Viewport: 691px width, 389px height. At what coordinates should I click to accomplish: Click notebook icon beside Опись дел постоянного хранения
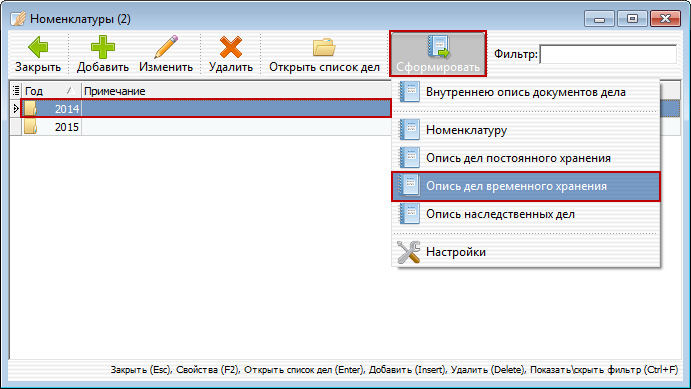[409, 158]
